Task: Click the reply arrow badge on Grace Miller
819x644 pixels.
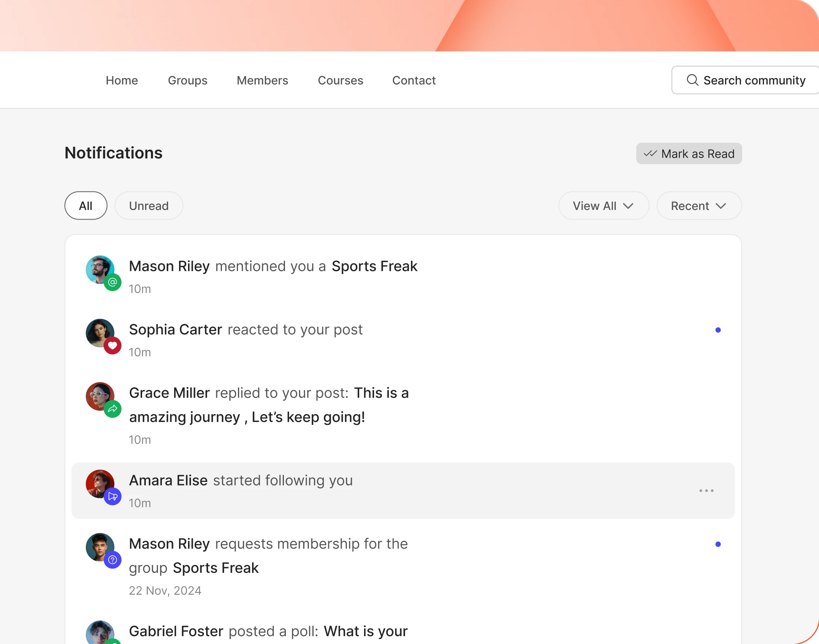Action: [x=112, y=409]
